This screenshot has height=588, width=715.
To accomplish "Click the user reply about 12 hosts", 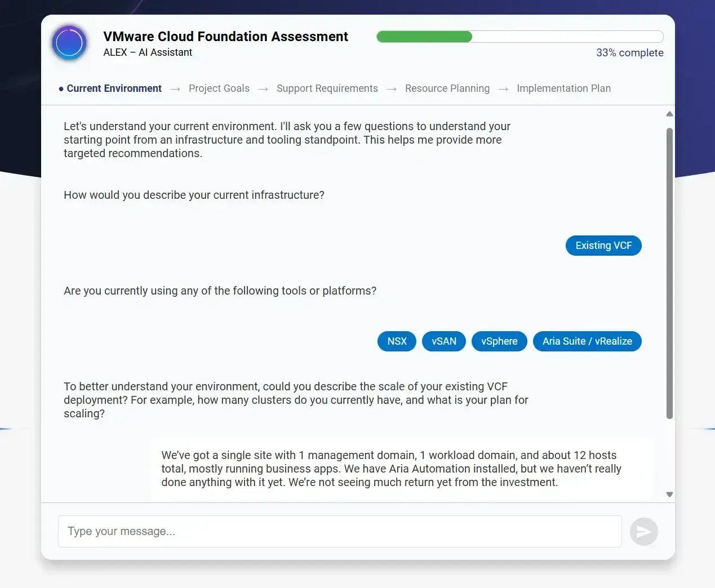I will point(402,469).
